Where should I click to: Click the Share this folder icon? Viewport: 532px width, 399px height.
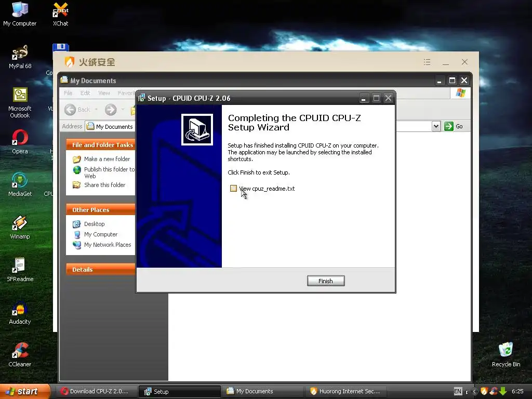coord(77,185)
